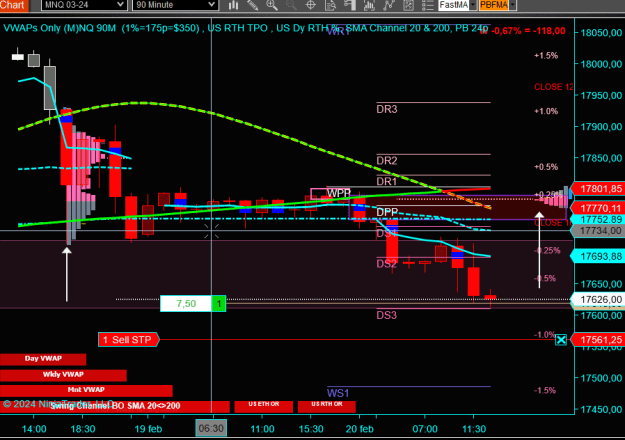The image size is (625, 440).
Task: Click the DS2 support label
Action: pos(387,264)
